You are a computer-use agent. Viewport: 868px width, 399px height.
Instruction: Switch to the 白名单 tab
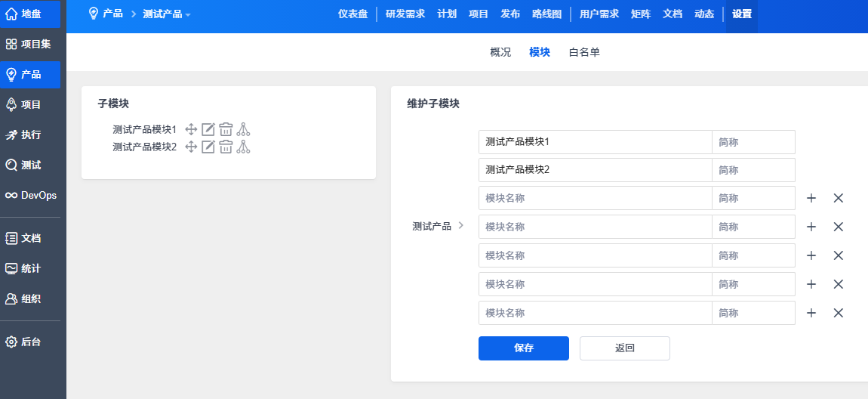584,52
